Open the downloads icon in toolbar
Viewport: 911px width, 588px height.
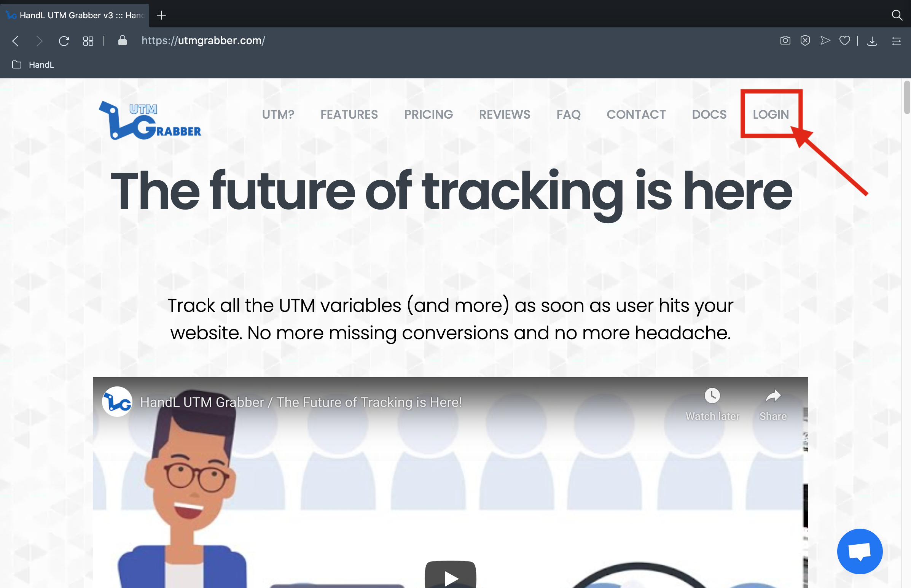[872, 41]
